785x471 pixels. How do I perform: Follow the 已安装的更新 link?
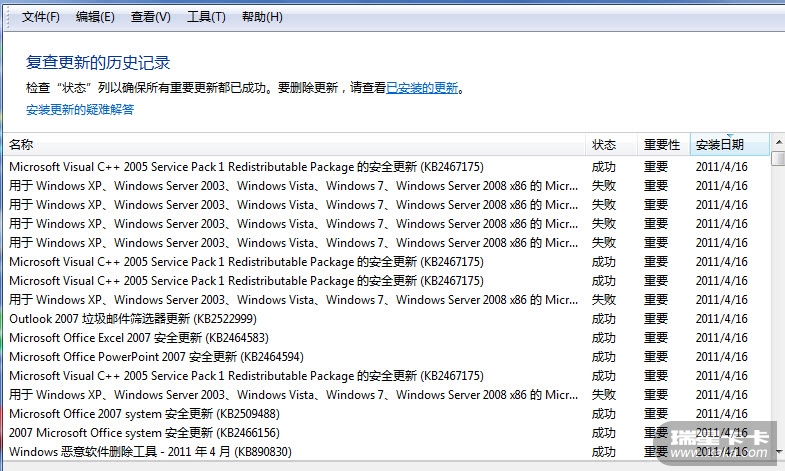422,88
